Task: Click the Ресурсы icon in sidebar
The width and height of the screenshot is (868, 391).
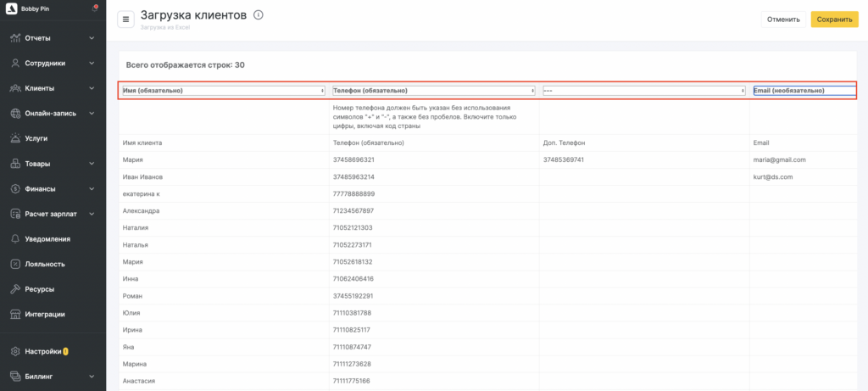Action: point(15,289)
